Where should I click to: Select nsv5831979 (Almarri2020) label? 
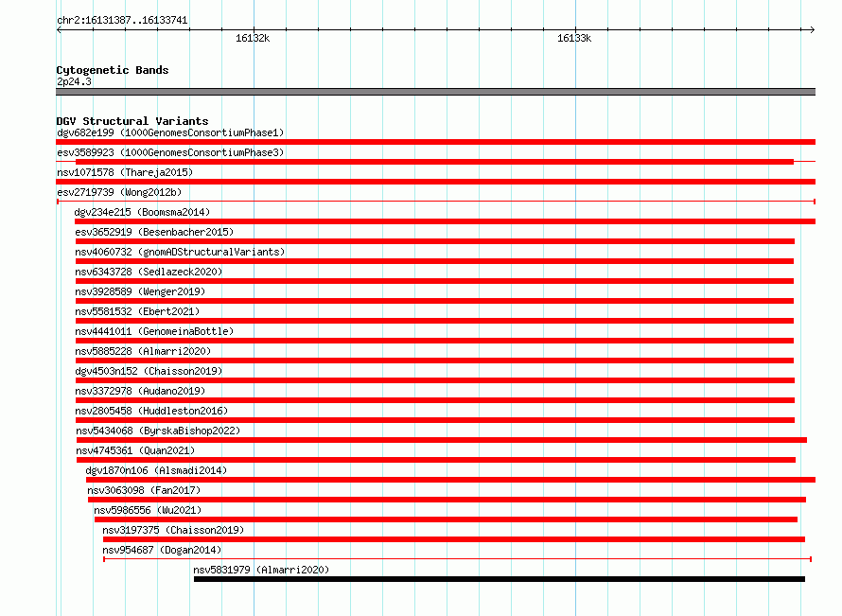pos(261,570)
